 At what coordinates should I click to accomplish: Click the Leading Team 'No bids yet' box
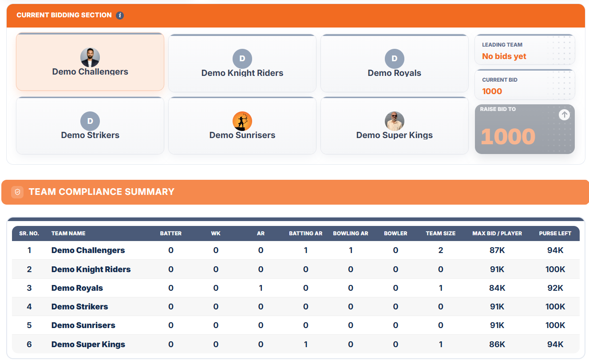525,50
